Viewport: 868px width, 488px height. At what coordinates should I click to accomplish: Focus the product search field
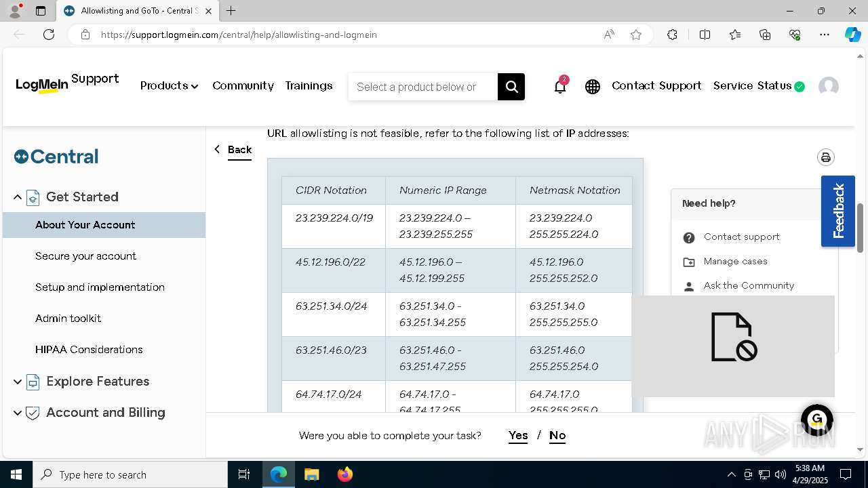[x=422, y=87]
